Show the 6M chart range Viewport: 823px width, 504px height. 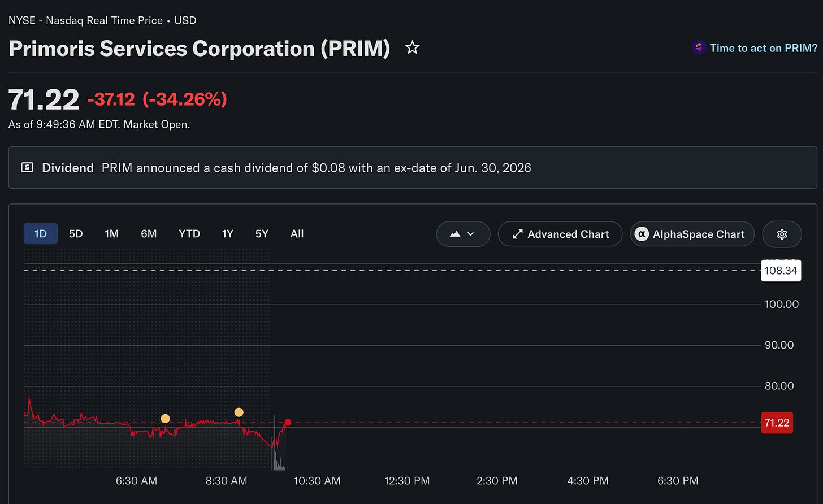149,234
